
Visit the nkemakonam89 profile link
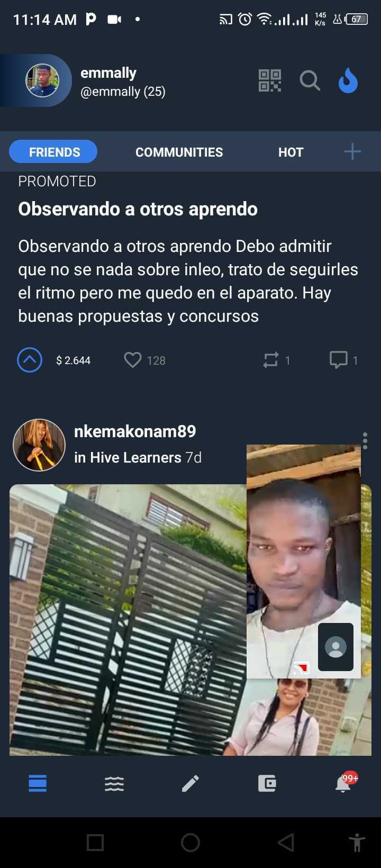tap(135, 431)
